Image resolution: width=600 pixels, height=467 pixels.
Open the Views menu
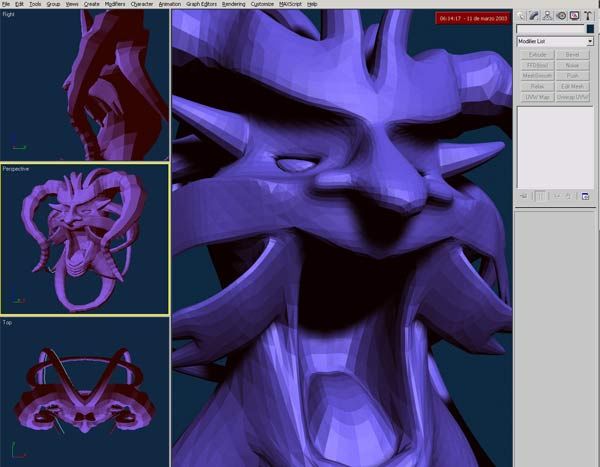72,4
